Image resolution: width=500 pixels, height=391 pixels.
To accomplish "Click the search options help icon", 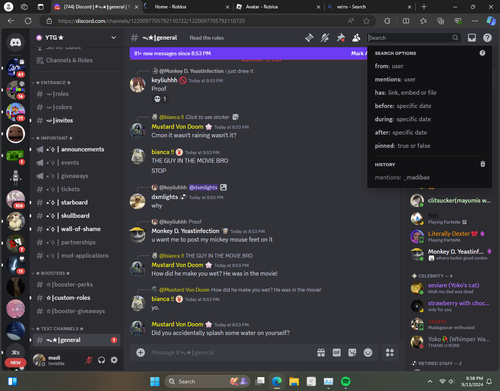I will pyautogui.click(x=482, y=53).
